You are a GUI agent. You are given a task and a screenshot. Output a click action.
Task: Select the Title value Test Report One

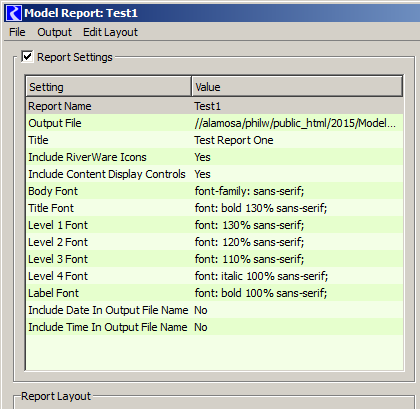234,140
